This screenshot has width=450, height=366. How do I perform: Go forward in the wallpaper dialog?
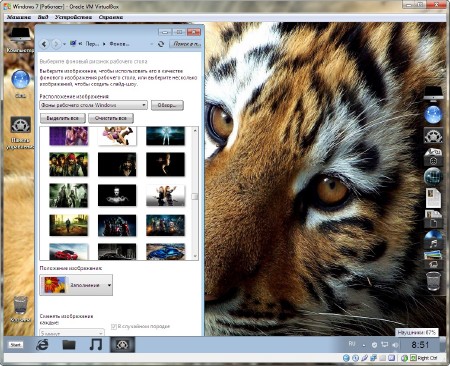tap(56, 44)
